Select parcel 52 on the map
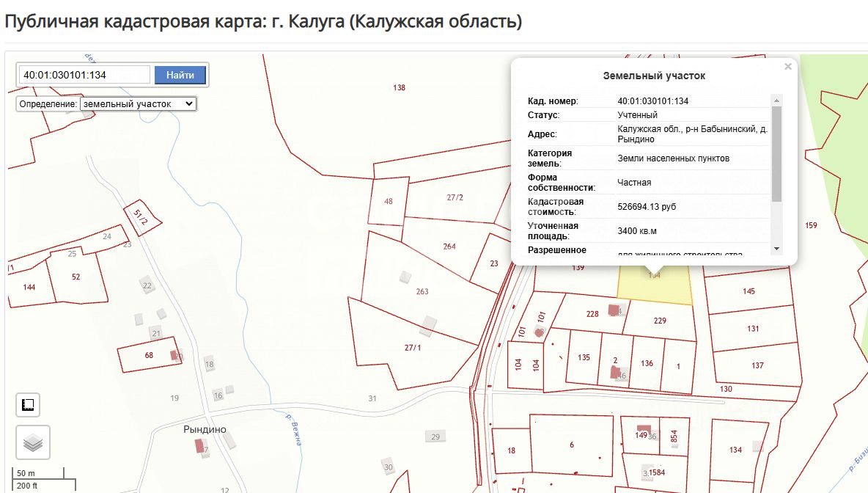This screenshot has height=493, width=868. click(76, 277)
